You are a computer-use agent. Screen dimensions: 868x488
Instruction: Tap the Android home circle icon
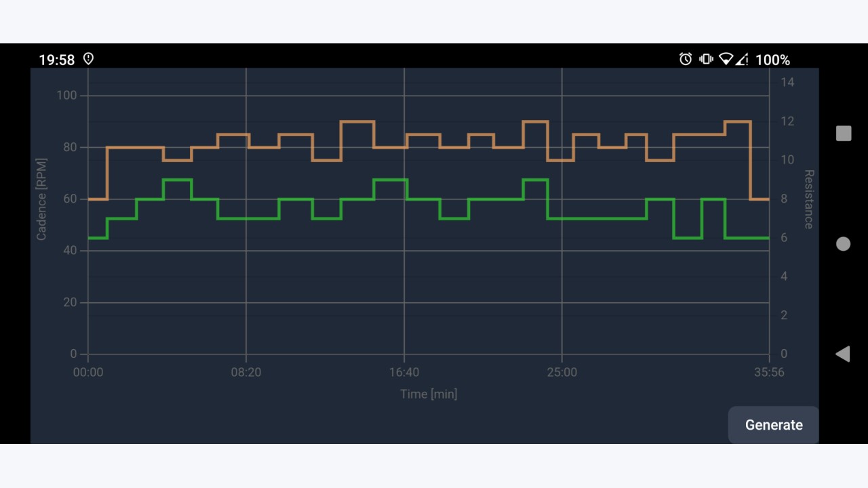tap(843, 244)
